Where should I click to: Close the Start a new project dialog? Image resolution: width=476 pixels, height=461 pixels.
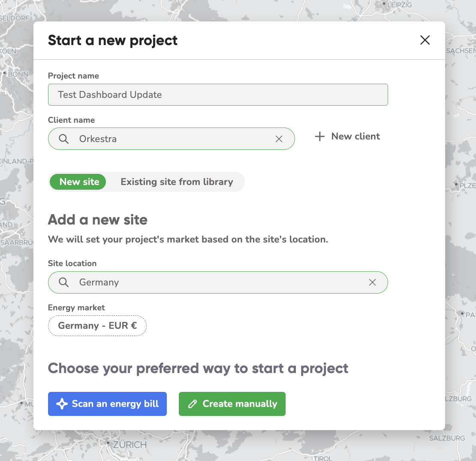425,40
